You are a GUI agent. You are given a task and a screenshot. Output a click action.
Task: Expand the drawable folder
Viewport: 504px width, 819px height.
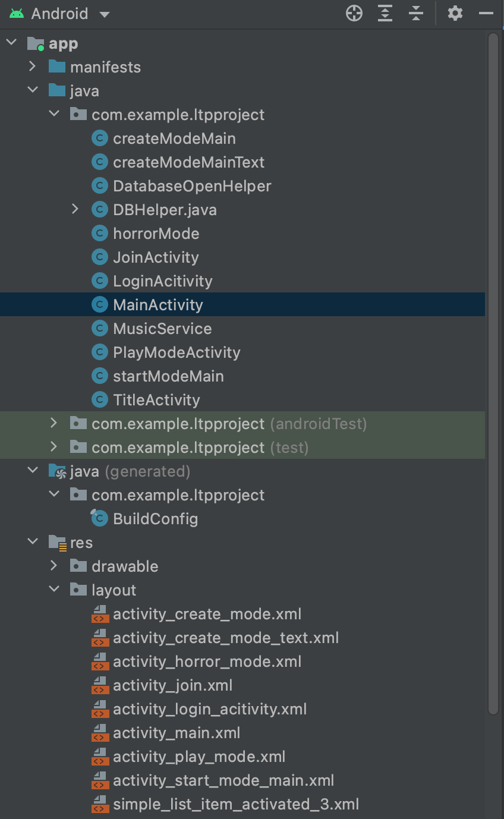pos(54,566)
